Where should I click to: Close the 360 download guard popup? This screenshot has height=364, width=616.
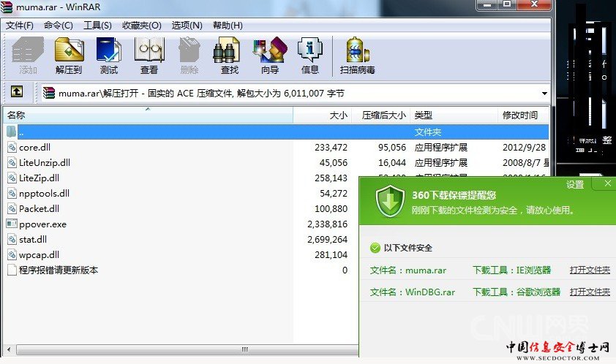(x=607, y=183)
